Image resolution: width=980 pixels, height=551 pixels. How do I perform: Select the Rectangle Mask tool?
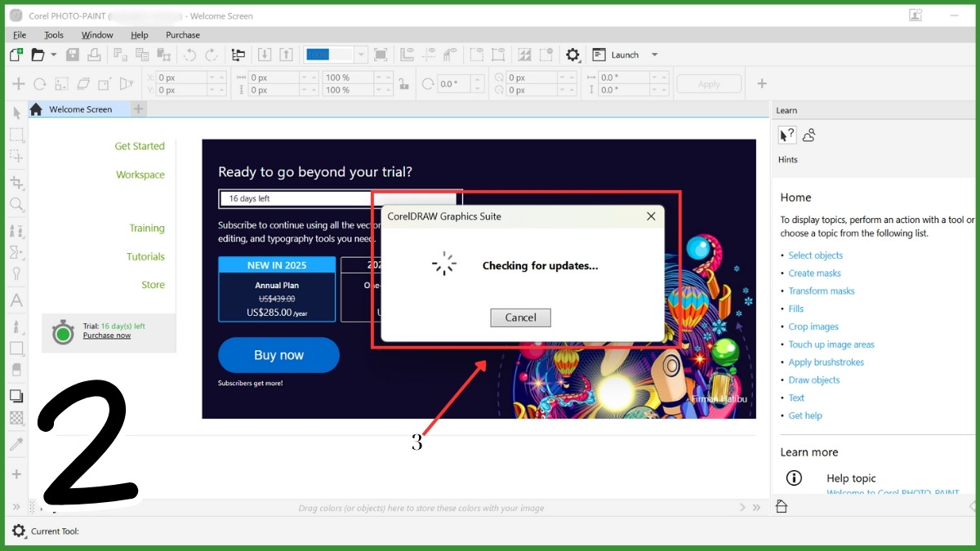click(x=16, y=135)
